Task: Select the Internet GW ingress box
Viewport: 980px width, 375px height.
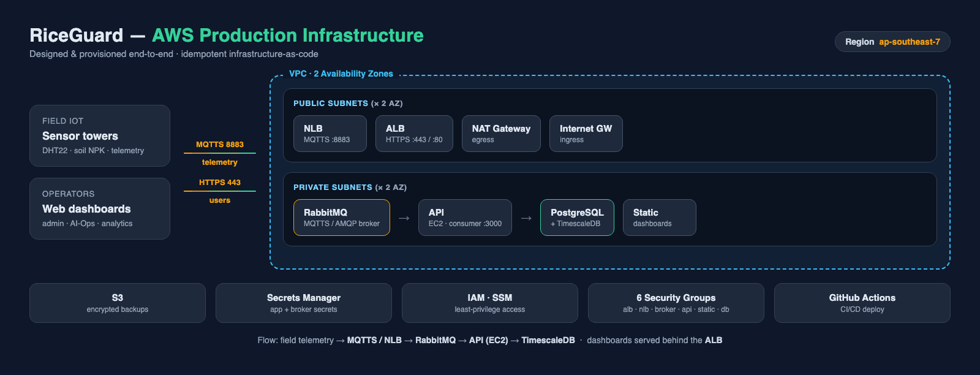Action: pyautogui.click(x=586, y=134)
